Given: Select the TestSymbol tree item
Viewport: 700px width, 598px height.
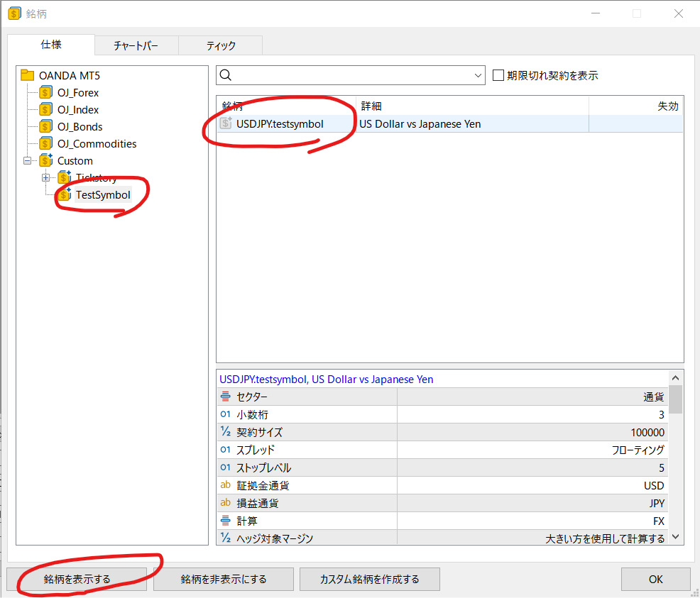Looking at the screenshot, I should point(103,195).
